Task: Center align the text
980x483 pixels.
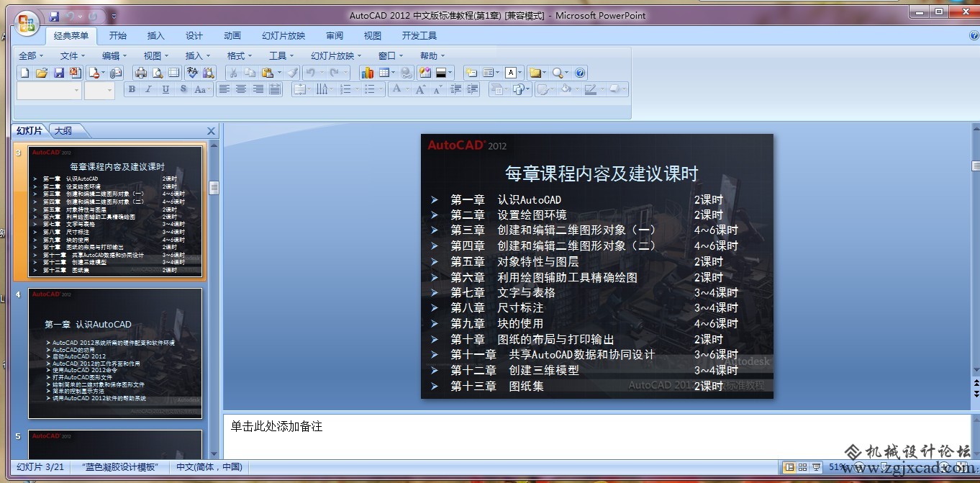Action: pos(241,89)
